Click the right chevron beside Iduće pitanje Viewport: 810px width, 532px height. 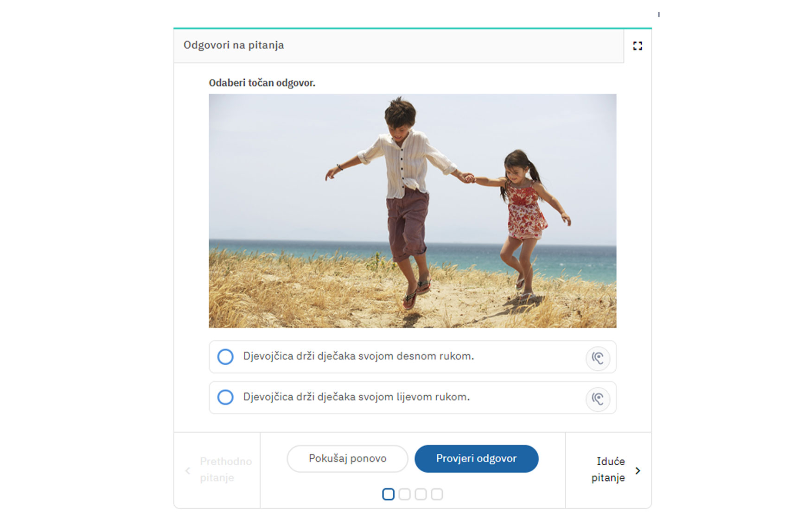point(638,471)
